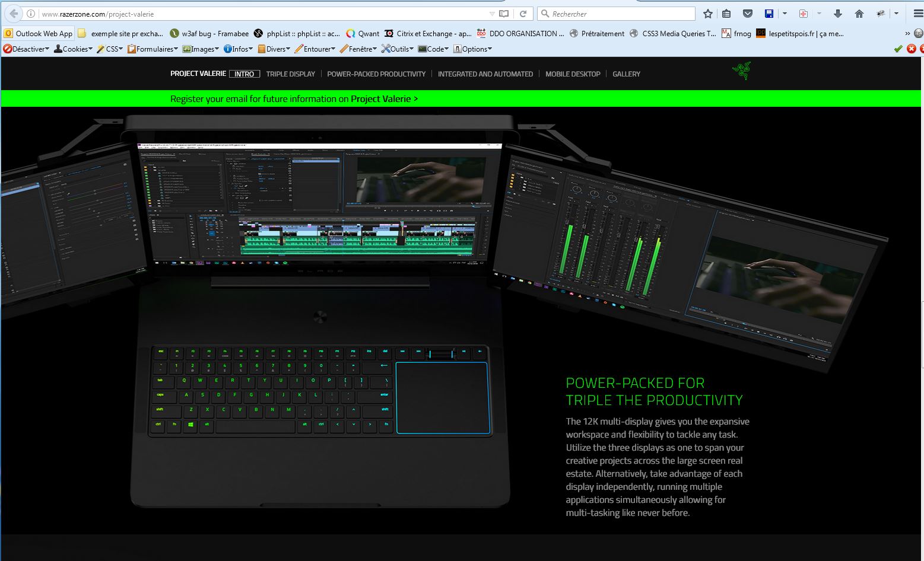924x561 pixels.
Task: Open the address bar history dropdown arrow
Action: coord(492,14)
